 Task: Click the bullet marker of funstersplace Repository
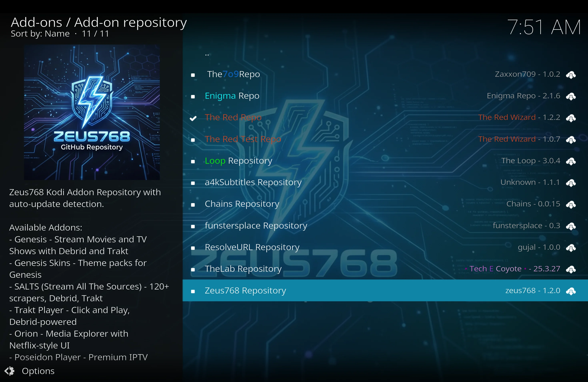tap(193, 226)
